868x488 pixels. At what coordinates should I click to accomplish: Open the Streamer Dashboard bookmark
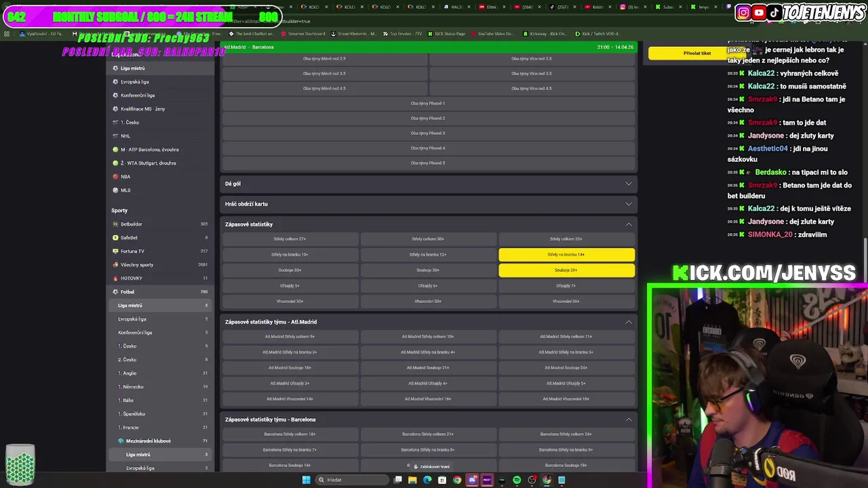[302, 34]
